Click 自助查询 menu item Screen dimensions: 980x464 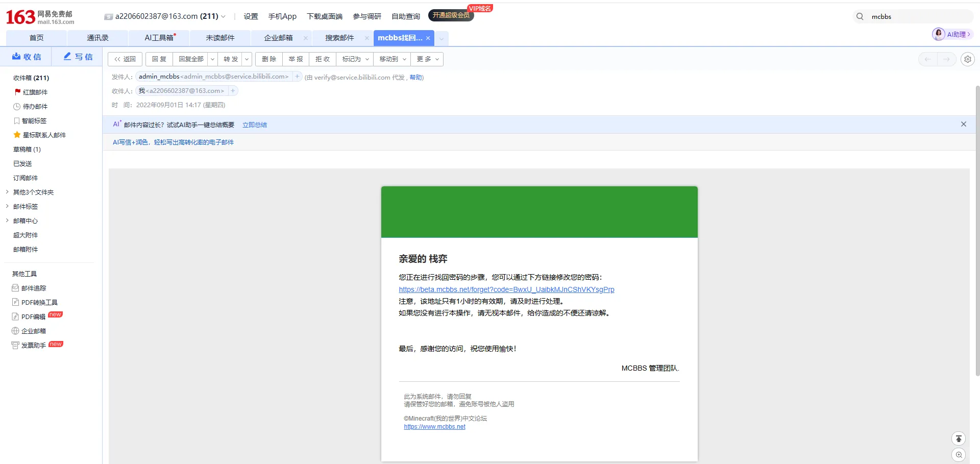coord(406,17)
